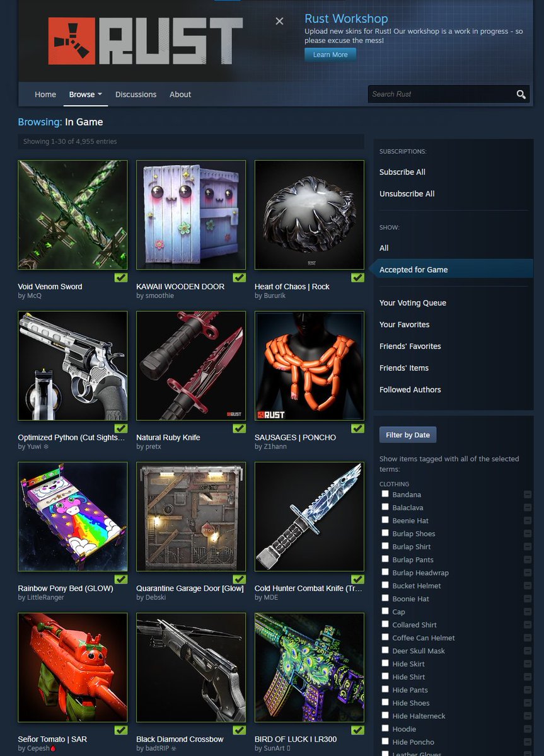Check the Burlap Shirt checkbox
This screenshot has width=544, height=756.
coord(385,546)
